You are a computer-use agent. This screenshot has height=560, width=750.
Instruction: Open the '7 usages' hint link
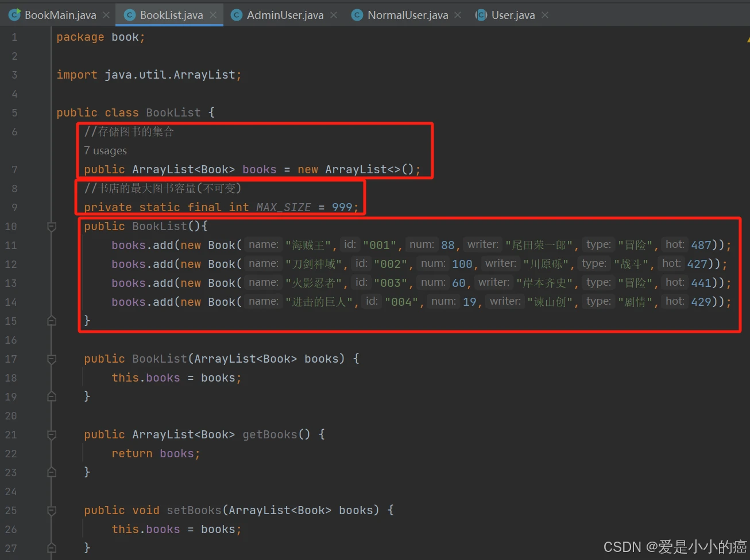(x=105, y=151)
